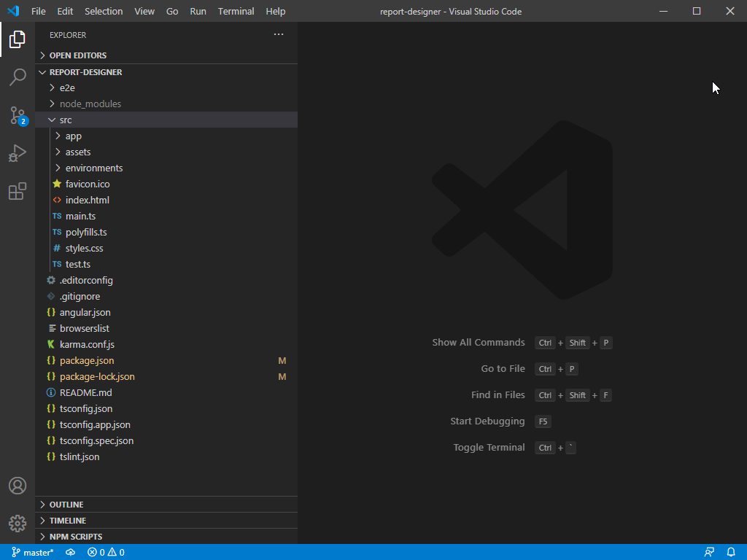Maximize the Visual Studio Code window
Screen dimensions: 747x560
697,11
